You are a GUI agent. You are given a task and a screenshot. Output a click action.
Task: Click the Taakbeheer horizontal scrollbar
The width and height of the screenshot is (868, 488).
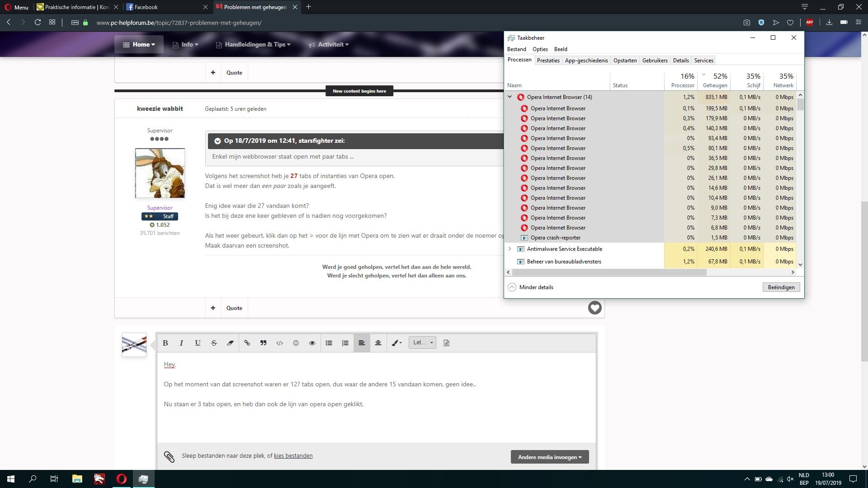609,272
